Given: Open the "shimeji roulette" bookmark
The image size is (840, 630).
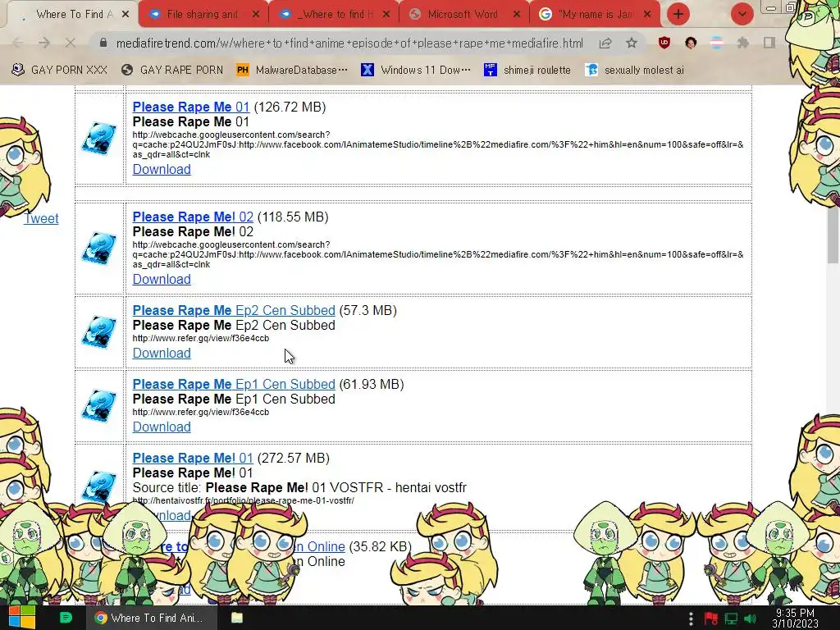Looking at the screenshot, I should (527, 70).
